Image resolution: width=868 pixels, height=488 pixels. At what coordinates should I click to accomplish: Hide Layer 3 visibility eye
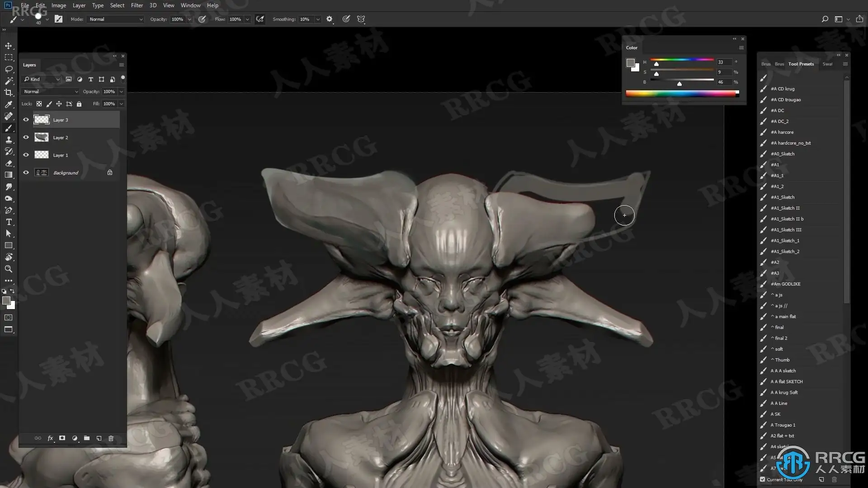26,120
